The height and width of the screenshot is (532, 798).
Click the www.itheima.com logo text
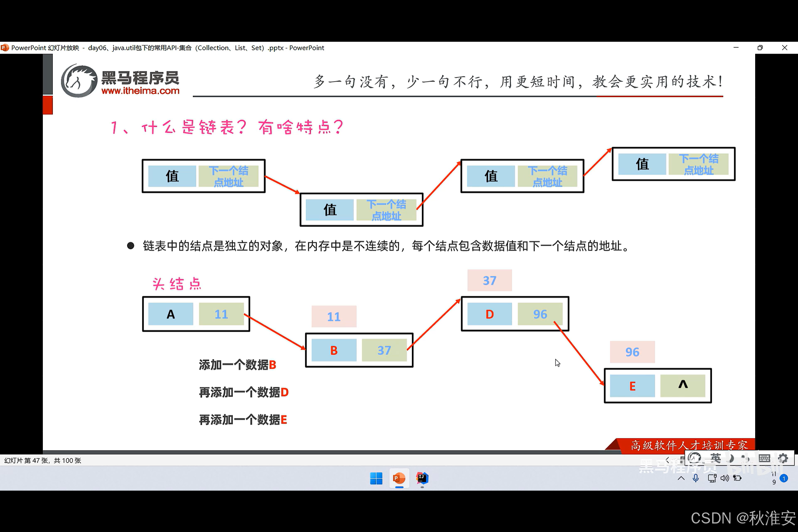coord(140,91)
